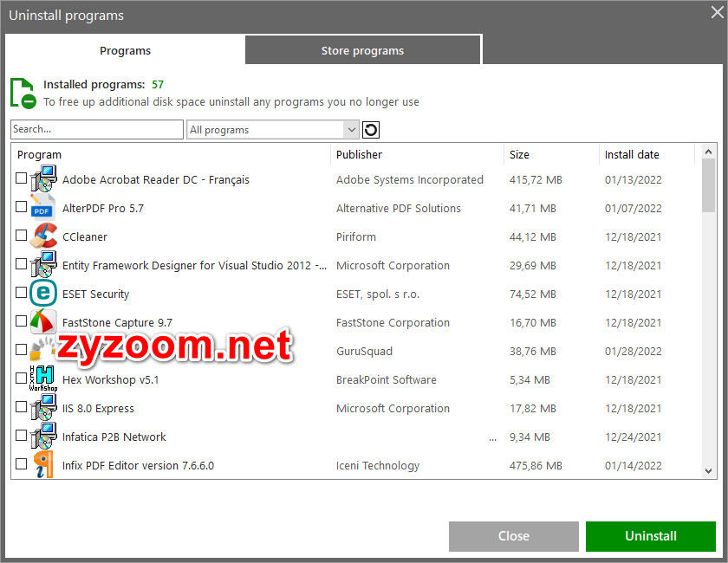
Task: Click the scrollbar up arrow
Action: coord(709,152)
